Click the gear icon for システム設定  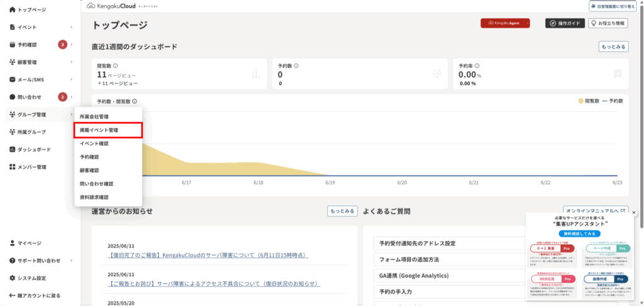pyautogui.click(x=13, y=278)
